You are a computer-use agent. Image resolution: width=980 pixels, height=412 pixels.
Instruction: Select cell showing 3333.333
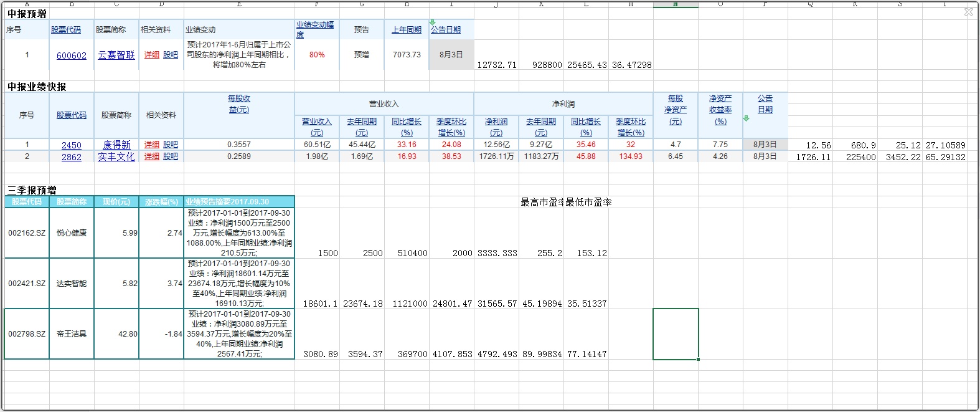(496, 233)
